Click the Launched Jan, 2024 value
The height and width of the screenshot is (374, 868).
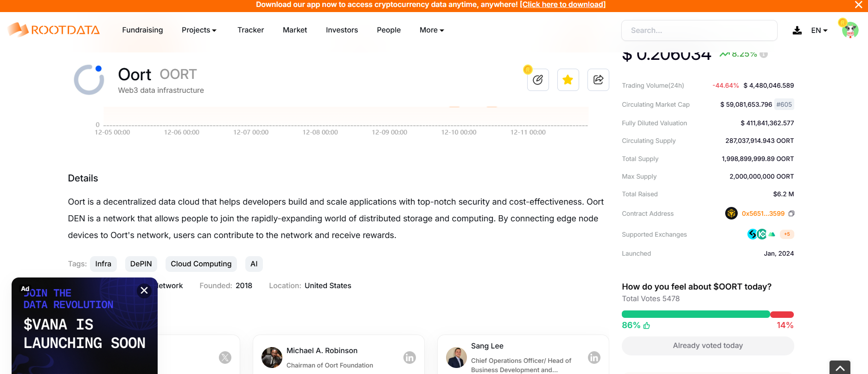[x=779, y=253]
